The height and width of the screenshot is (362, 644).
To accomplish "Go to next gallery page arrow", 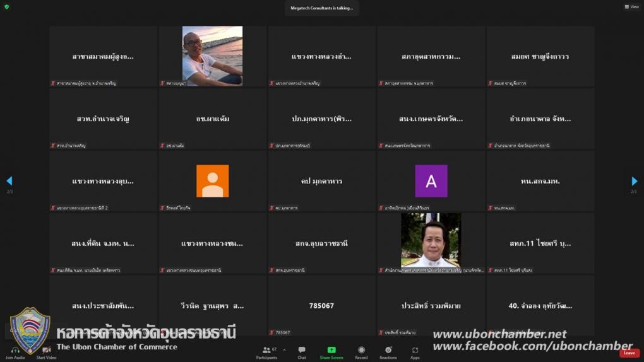I will click(x=634, y=180).
